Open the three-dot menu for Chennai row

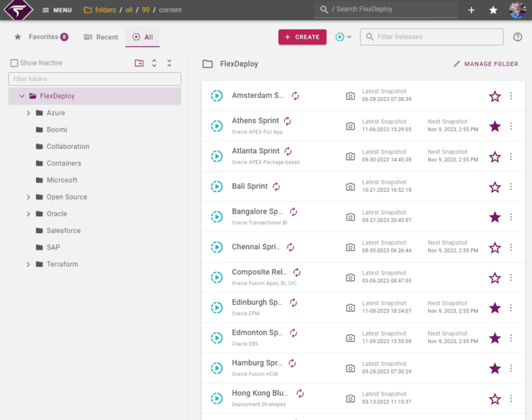pyautogui.click(x=511, y=247)
